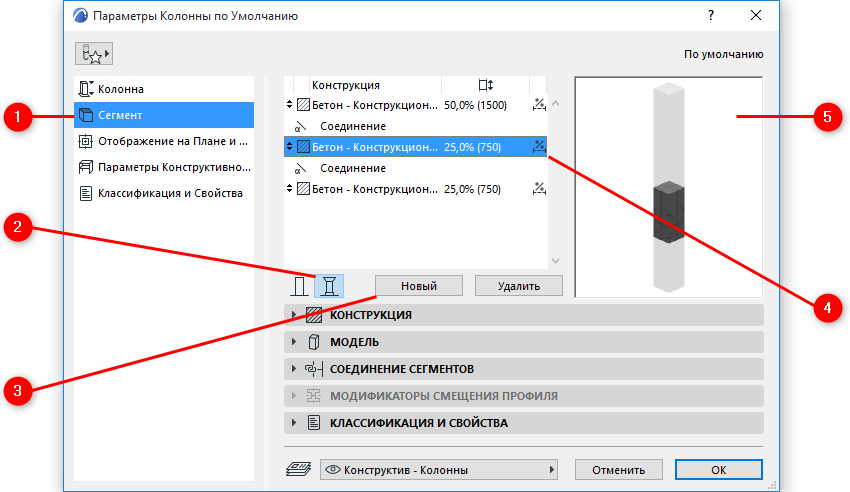Screen dimensions: 850x492
Task: Open Отображение на Плане settings page
Action: point(164,141)
